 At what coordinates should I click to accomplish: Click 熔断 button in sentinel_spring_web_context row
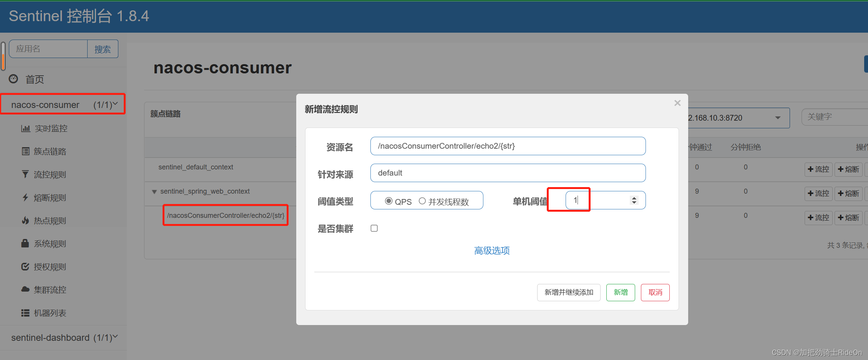tap(848, 194)
